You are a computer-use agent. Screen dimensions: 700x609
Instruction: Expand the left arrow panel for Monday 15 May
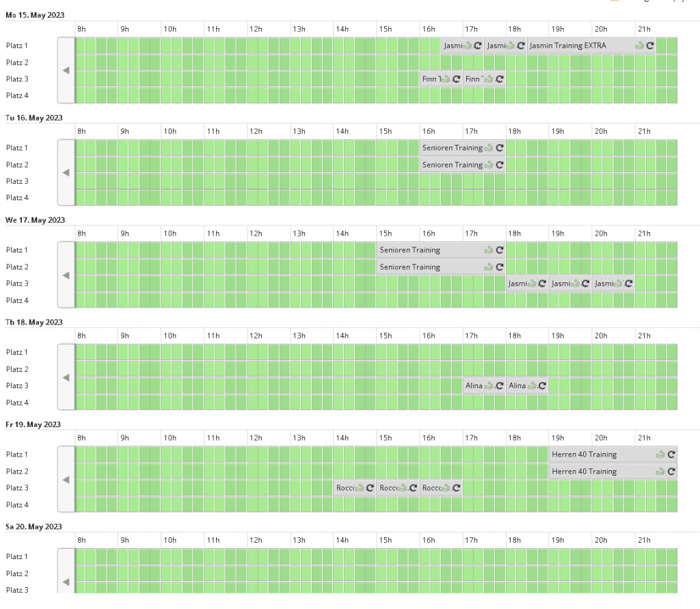[x=66, y=70]
